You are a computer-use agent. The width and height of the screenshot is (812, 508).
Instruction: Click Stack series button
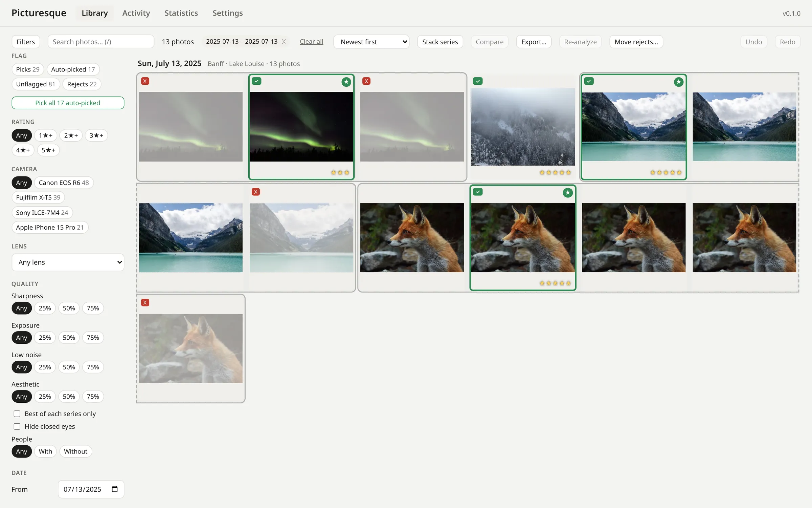point(440,42)
